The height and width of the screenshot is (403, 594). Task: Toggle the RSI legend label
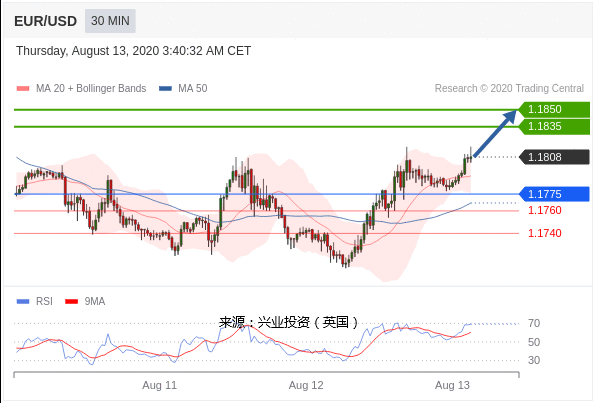[44, 301]
